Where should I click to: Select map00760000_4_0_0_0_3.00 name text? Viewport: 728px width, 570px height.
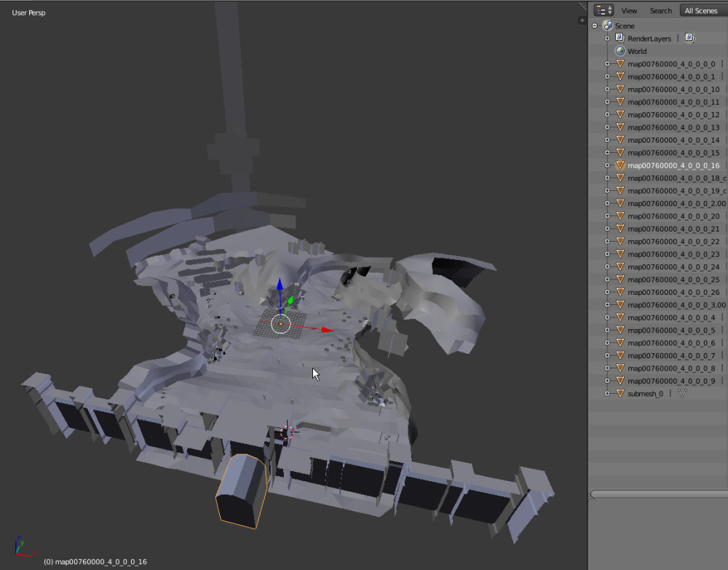(676, 305)
